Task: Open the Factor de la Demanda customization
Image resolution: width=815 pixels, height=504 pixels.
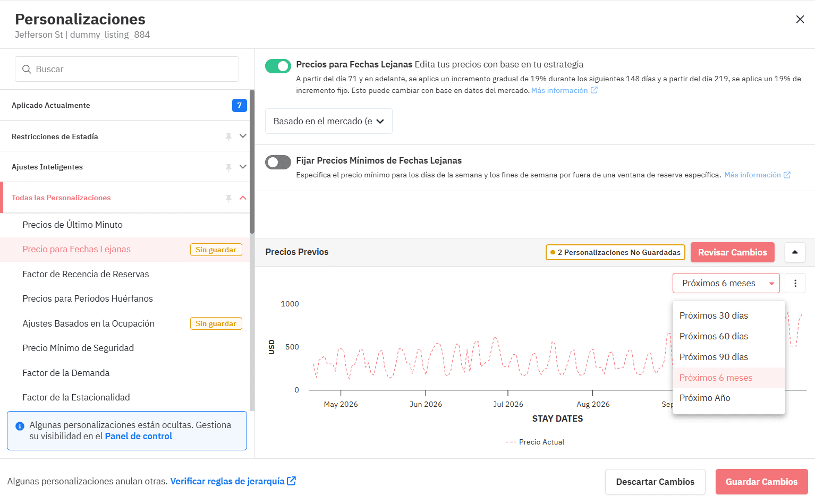Action: tap(66, 373)
